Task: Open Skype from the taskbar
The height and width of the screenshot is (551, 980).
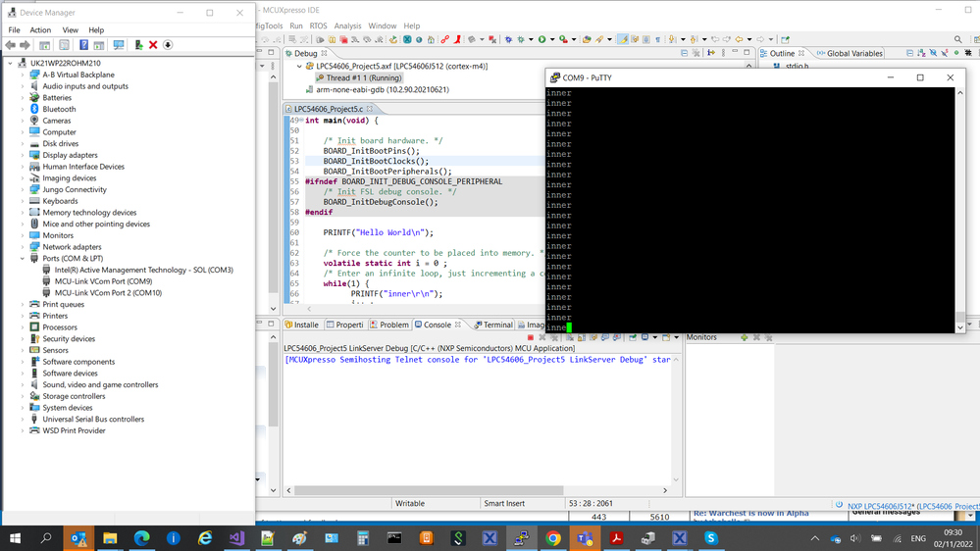Action: [x=710, y=538]
